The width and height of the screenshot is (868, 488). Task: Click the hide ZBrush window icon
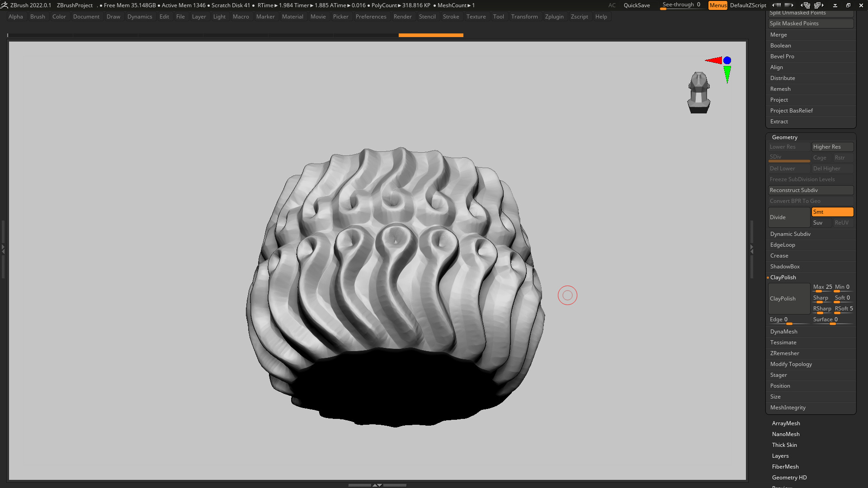[835, 5]
